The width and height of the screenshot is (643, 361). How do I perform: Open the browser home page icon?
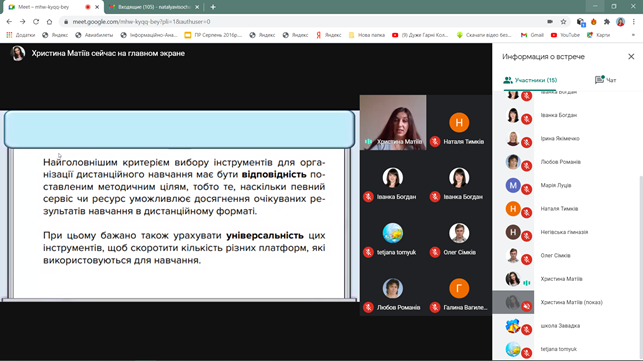[x=49, y=22]
